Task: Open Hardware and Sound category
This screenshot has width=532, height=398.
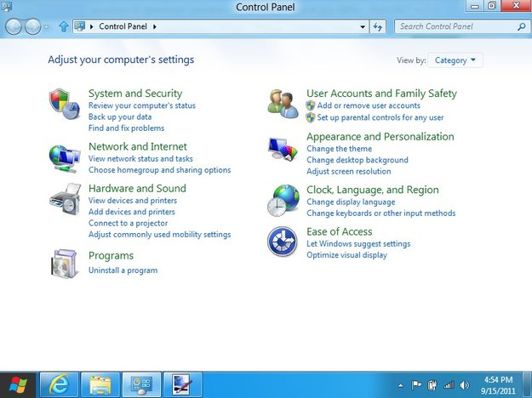Action: (137, 188)
